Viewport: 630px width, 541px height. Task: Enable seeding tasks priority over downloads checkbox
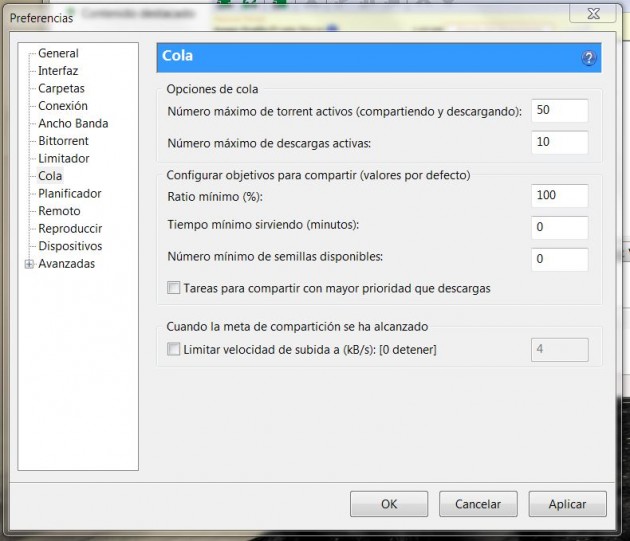pos(174,288)
